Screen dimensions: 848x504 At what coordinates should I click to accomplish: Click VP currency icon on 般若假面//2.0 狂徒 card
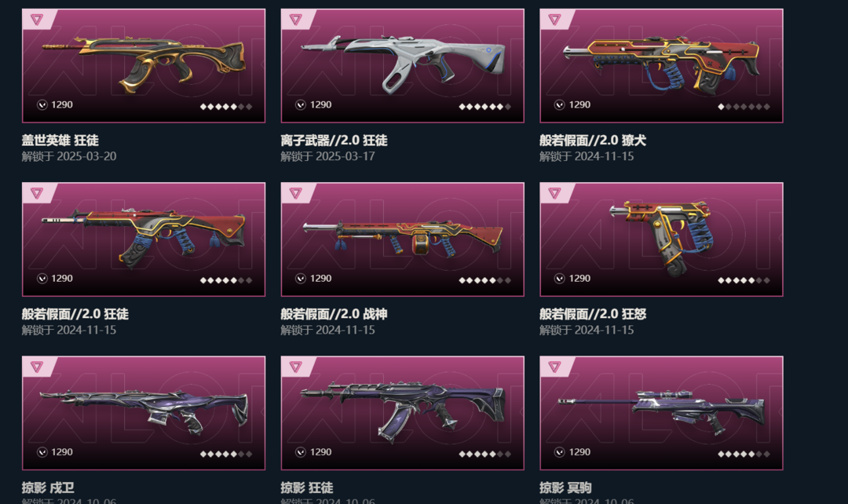42,279
